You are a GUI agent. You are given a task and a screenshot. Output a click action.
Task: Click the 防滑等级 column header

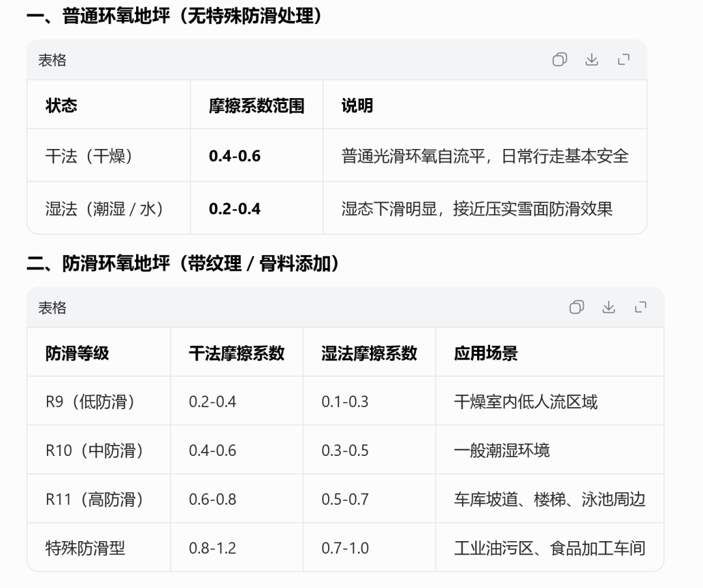click(77, 353)
